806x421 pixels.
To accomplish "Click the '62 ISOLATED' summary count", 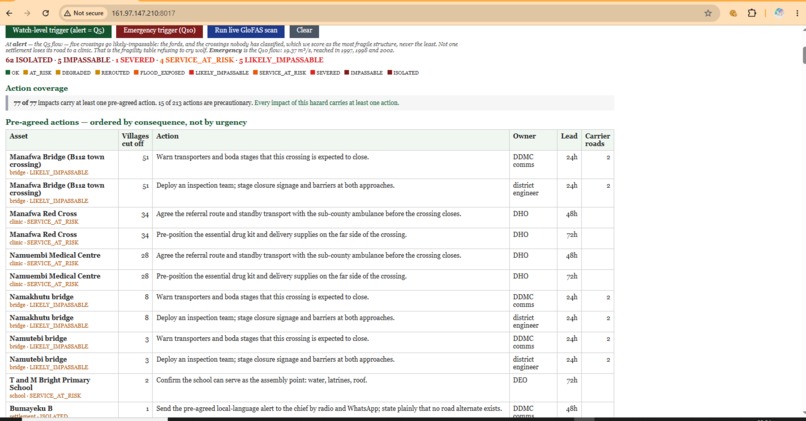I will (29, 60).
